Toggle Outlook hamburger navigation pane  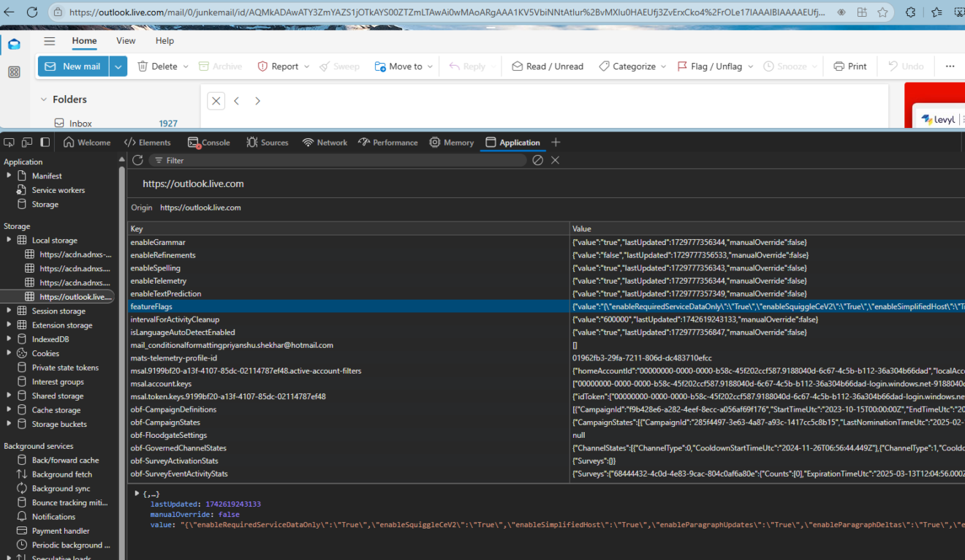[x=49, y=41]
